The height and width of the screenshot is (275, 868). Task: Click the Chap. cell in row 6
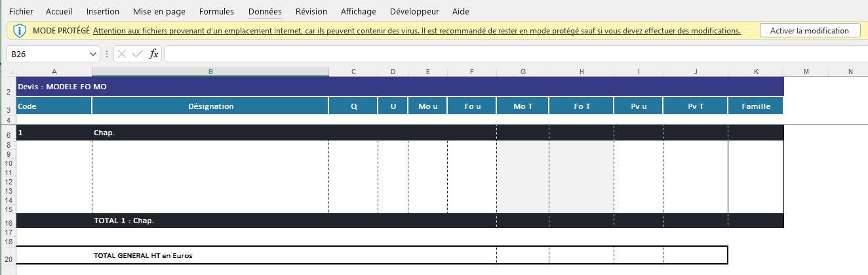(x=210, y=133)
